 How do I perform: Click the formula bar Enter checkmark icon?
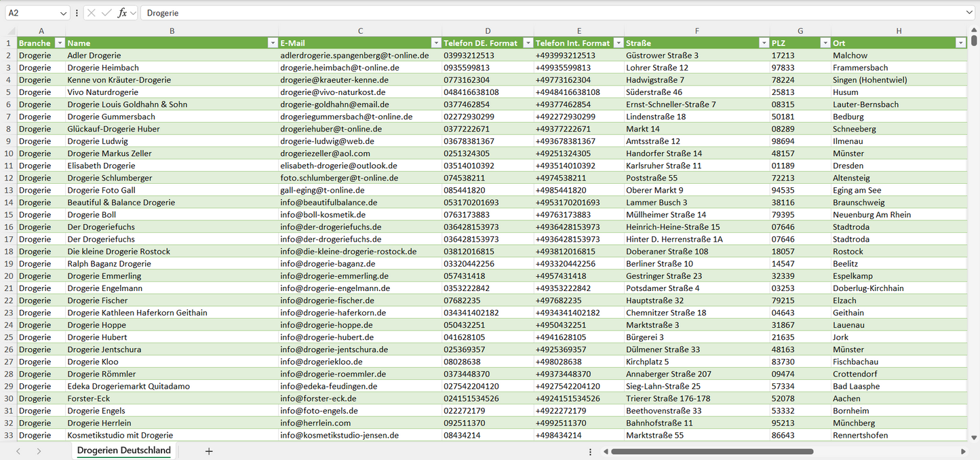coord(106,13)
